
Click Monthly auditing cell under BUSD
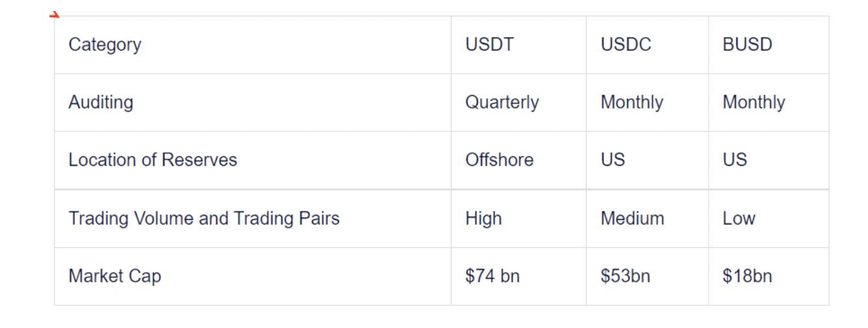pos(753,102)
